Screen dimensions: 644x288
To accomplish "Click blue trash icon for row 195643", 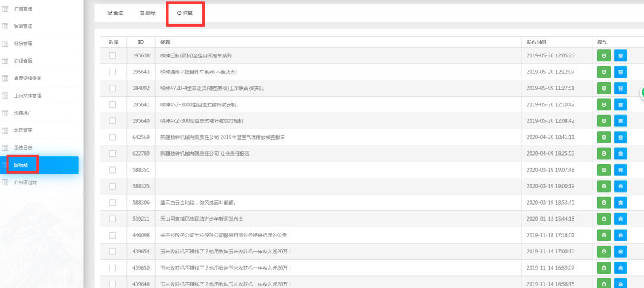I will point(620,72).
